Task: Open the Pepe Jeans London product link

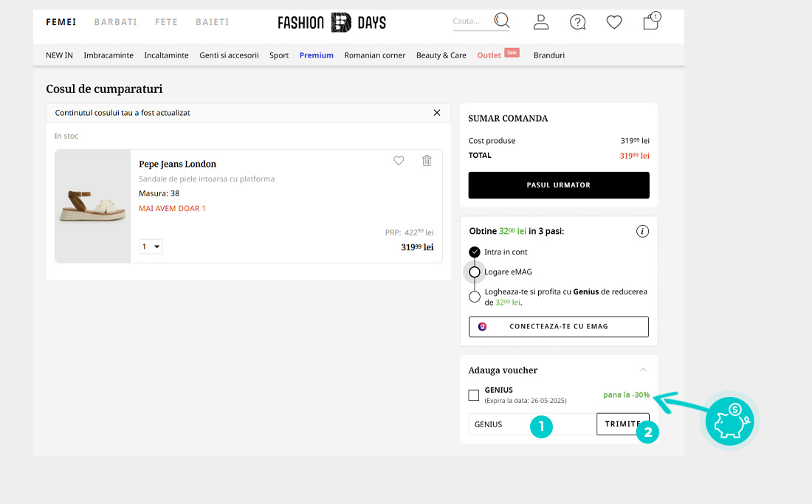Action: click(x=178, y=164)
